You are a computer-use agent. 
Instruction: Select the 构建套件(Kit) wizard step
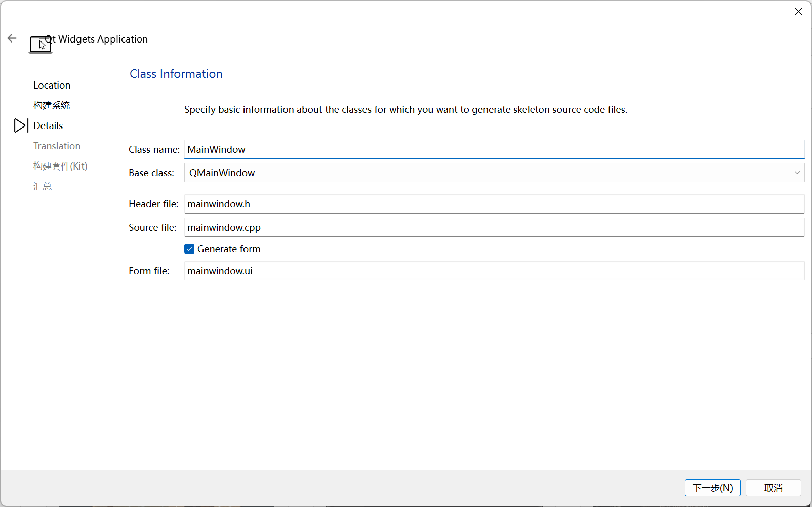pos(60,166)
